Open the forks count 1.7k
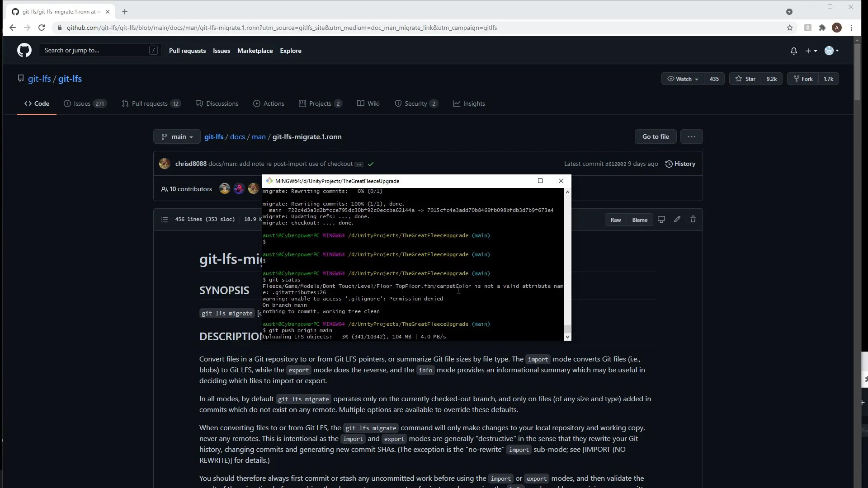The image size is (868, 488). (828, 79)
